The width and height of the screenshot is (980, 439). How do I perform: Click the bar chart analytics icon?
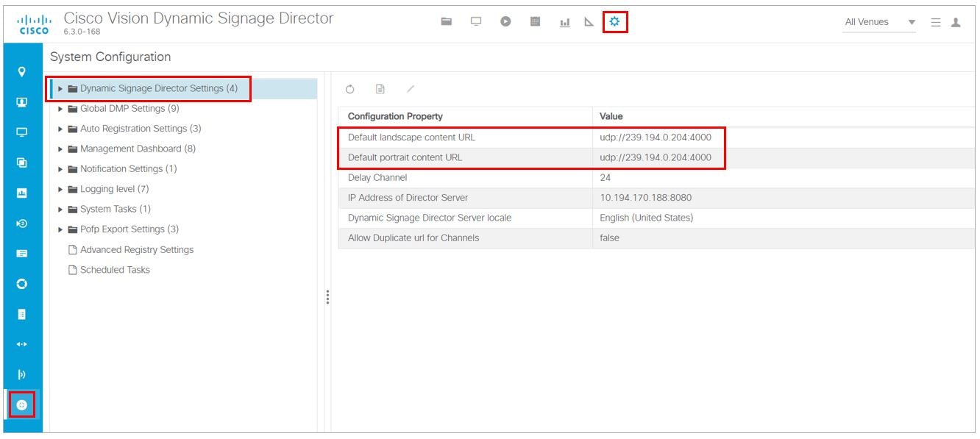(x=565, y=21)
